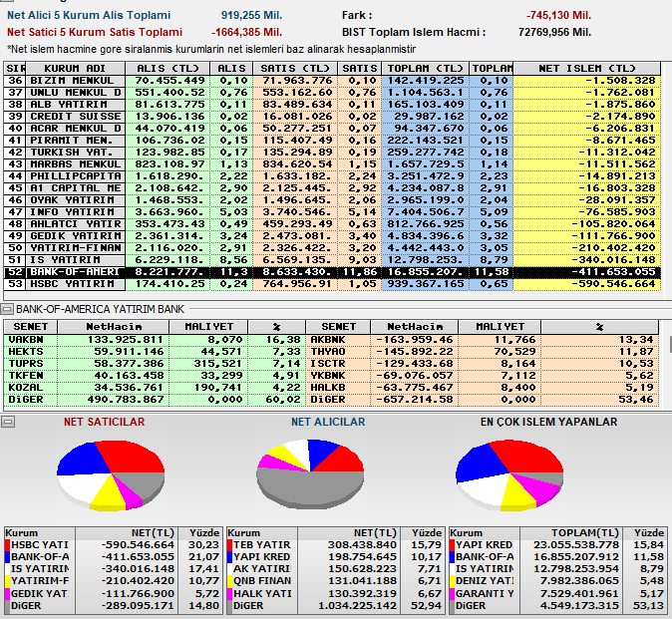
Task: Select the ALB YATIRIM row
Action: (332, 105)
